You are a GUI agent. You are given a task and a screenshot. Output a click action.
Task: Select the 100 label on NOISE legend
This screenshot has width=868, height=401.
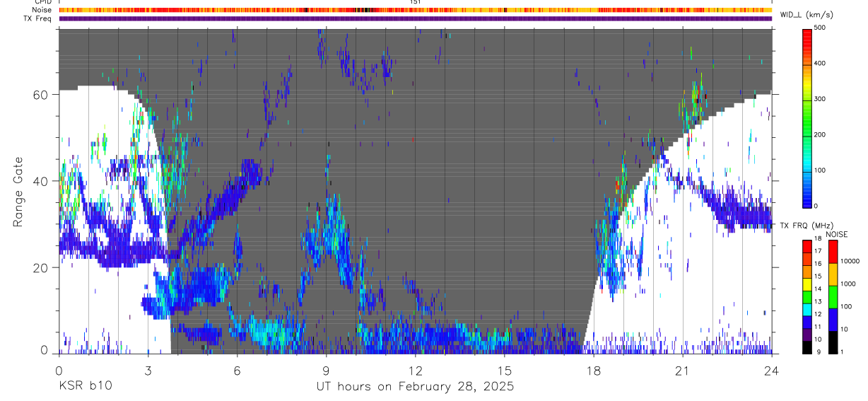[x=847, y=306]
